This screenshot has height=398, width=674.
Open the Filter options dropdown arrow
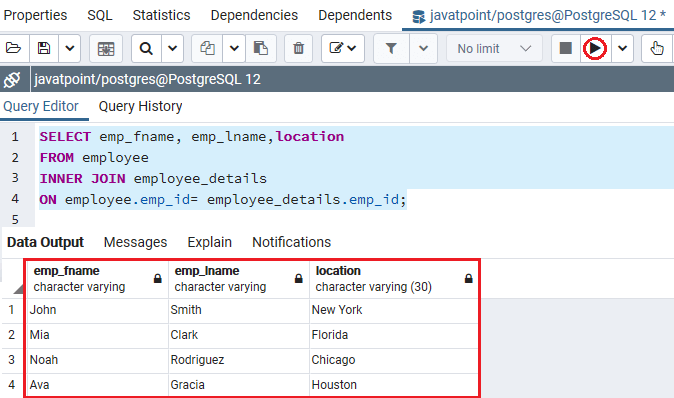(423, 48)
